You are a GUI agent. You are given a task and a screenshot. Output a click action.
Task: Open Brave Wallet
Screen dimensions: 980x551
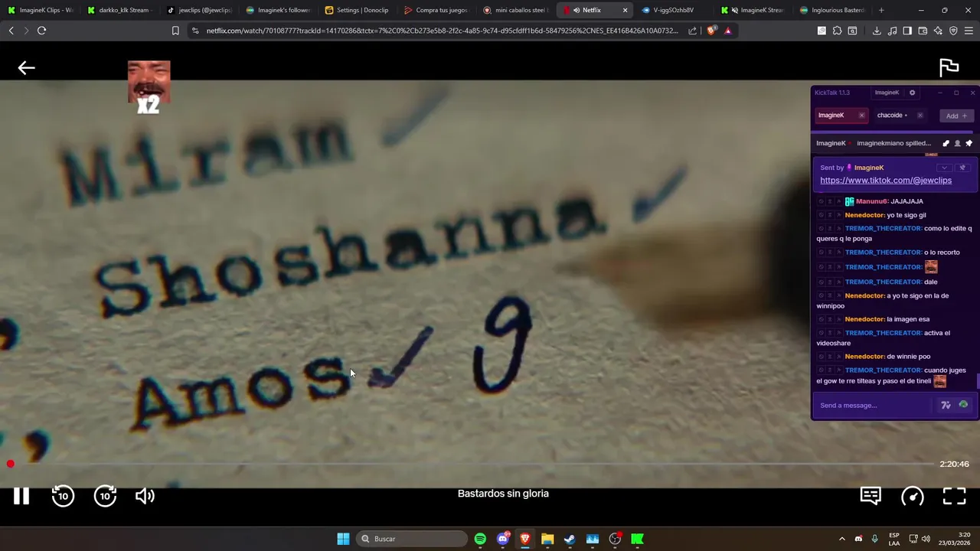[923, 31]
